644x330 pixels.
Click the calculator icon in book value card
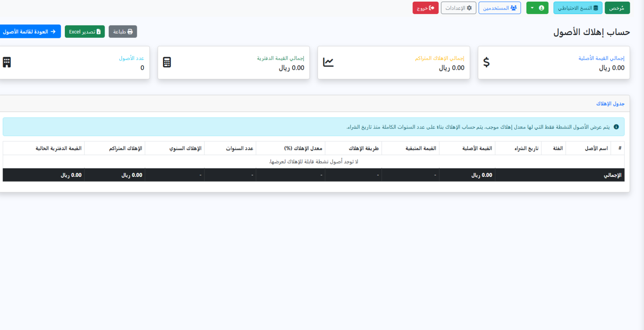[167, 62]
